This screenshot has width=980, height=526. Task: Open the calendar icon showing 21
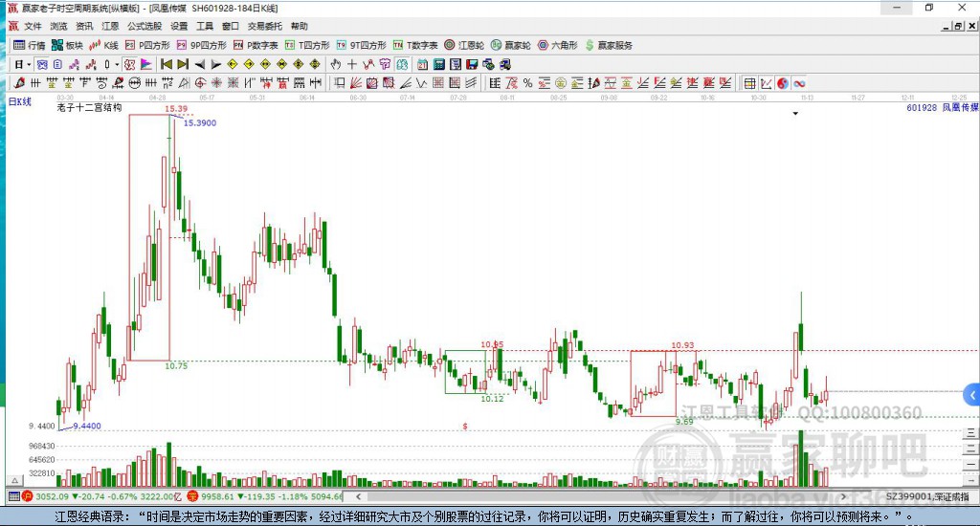[x=422, y=64]
